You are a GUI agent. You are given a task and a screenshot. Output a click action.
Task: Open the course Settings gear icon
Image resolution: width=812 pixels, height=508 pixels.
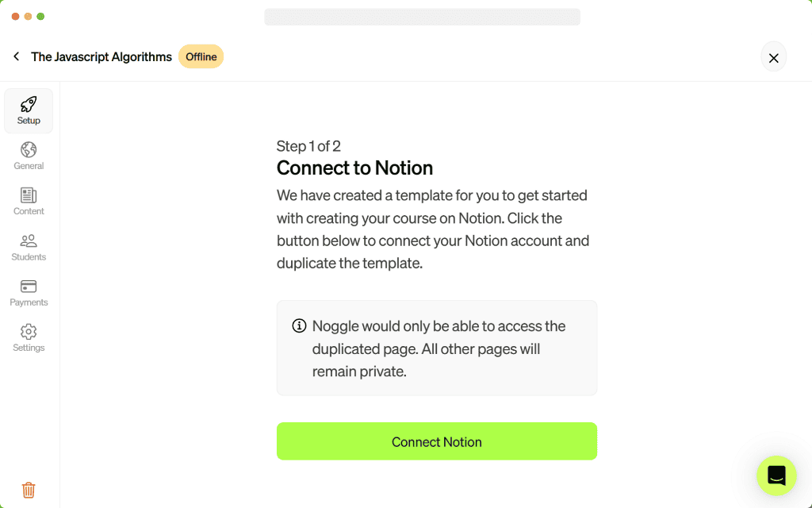29,333
